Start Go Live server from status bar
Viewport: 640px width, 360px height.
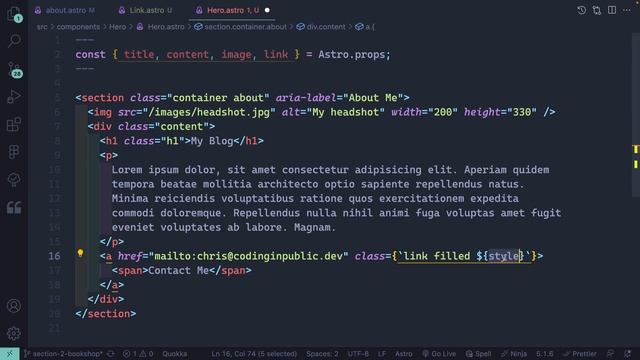[x=439, y=354]
